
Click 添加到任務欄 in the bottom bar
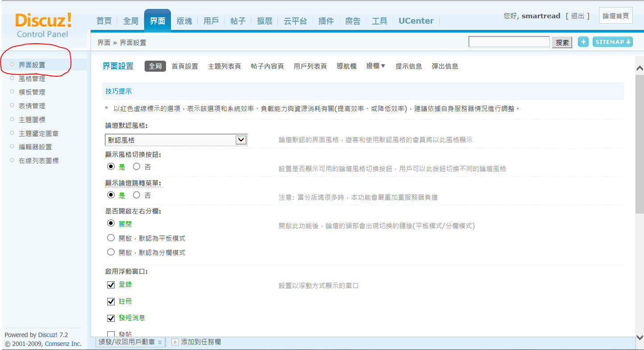tap(201, 342)
